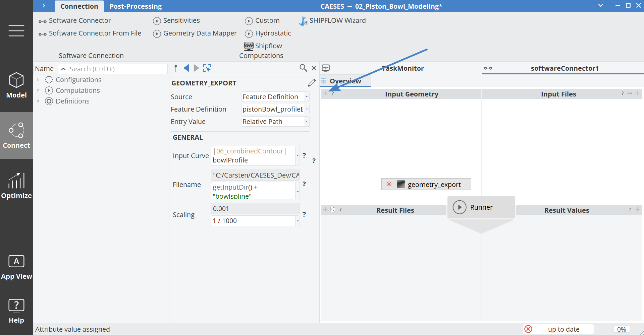The height and width of the screenshot is (335, 644).
Task: Add a new Result Files entry
Action: point(325,209)
